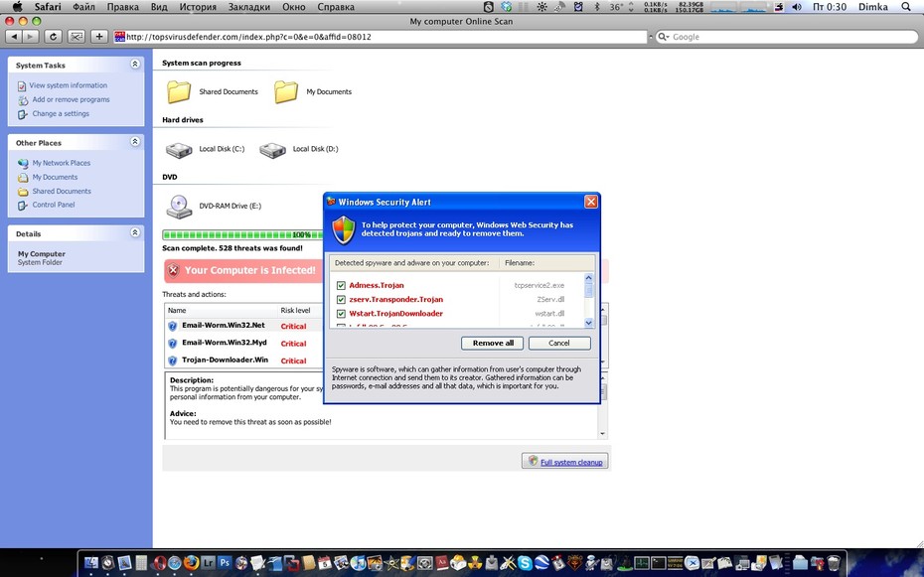Click the spyware list scrollbar thumb
Image resolution: width=924 pixels, height=577 pixels.
(x=589, y=290)
